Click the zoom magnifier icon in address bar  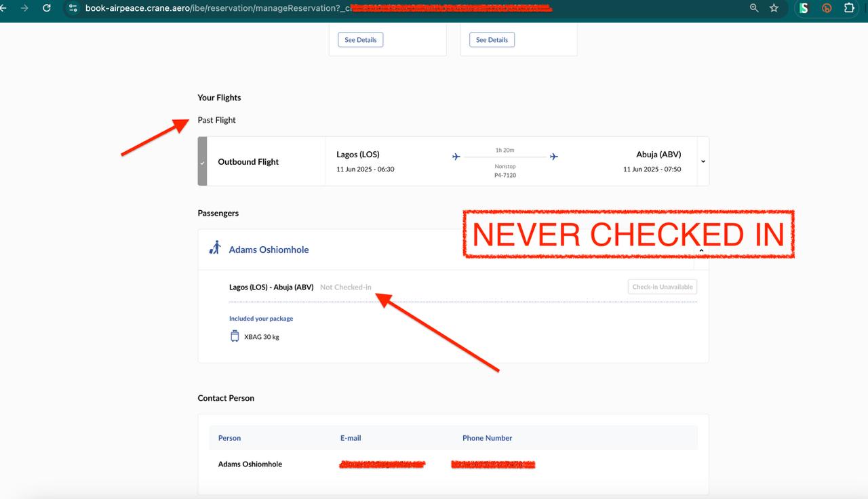tap(754, 8)
